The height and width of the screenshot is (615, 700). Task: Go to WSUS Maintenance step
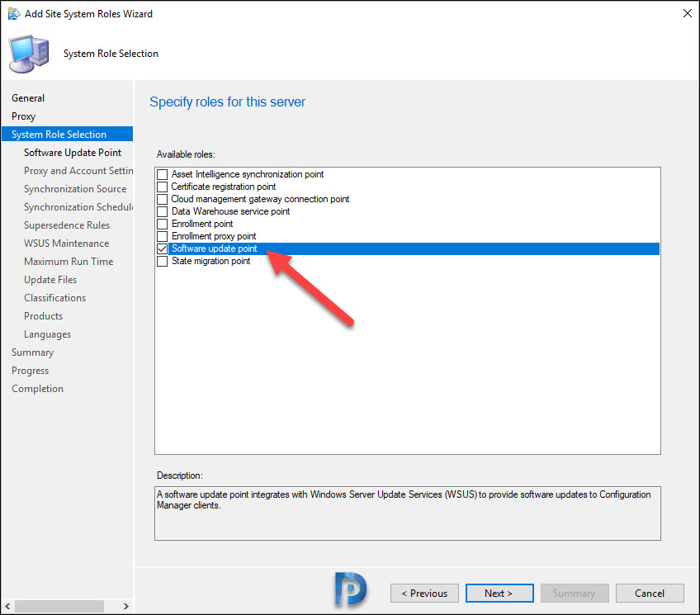pyautogui.click(x=67, y=244)
